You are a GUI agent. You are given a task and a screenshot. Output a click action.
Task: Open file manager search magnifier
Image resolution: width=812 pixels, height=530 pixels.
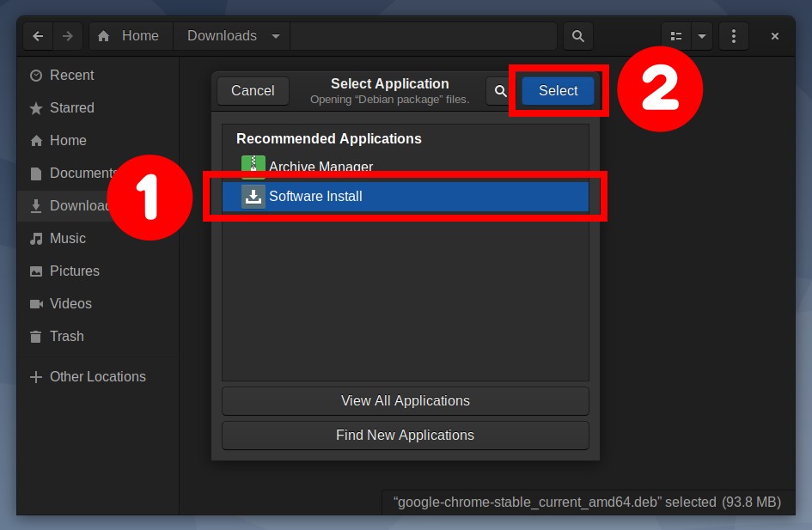click(x=578, y=36)
